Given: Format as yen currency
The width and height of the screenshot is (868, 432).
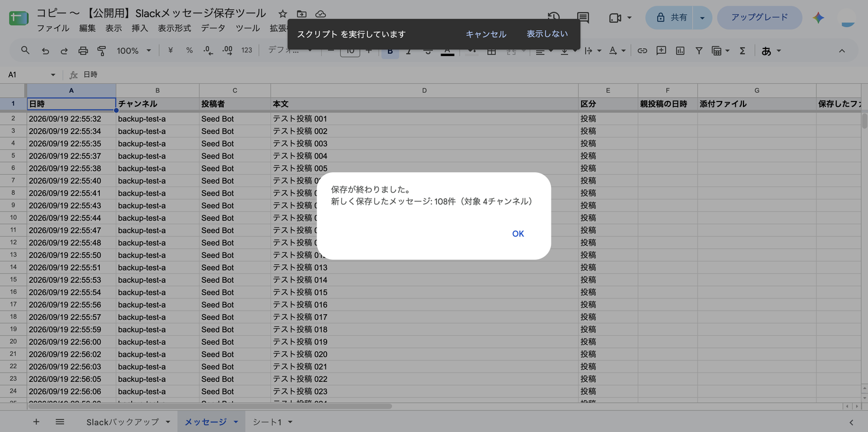Looking at the screenshot, I should pyautogui.click(x=170, y=51).
